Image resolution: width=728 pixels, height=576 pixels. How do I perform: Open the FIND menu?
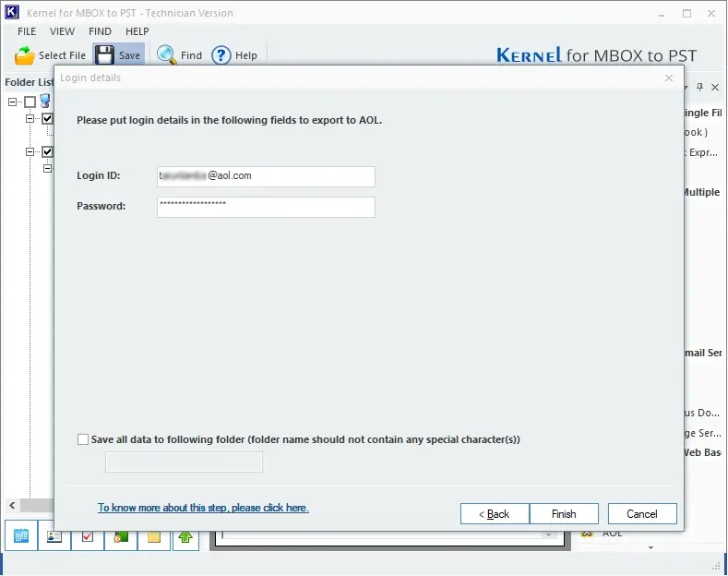coord(100,31)
